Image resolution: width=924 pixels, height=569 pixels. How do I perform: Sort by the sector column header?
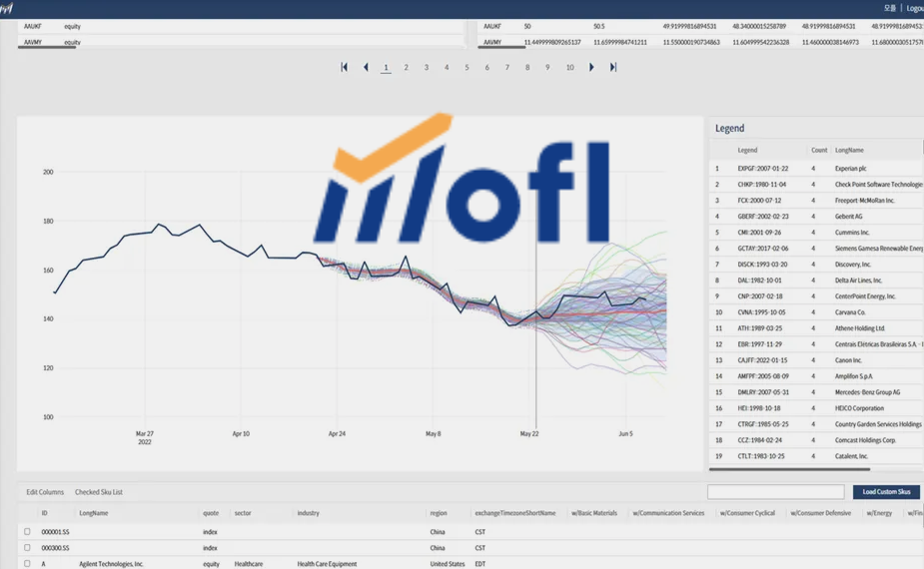[243, 513]
